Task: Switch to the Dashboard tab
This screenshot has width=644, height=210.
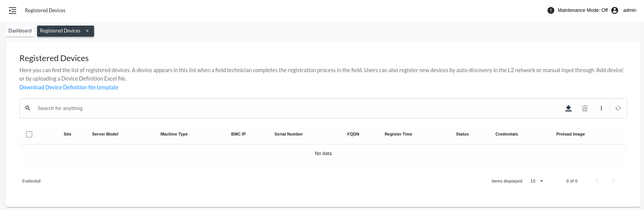Action: pos(20,31)
